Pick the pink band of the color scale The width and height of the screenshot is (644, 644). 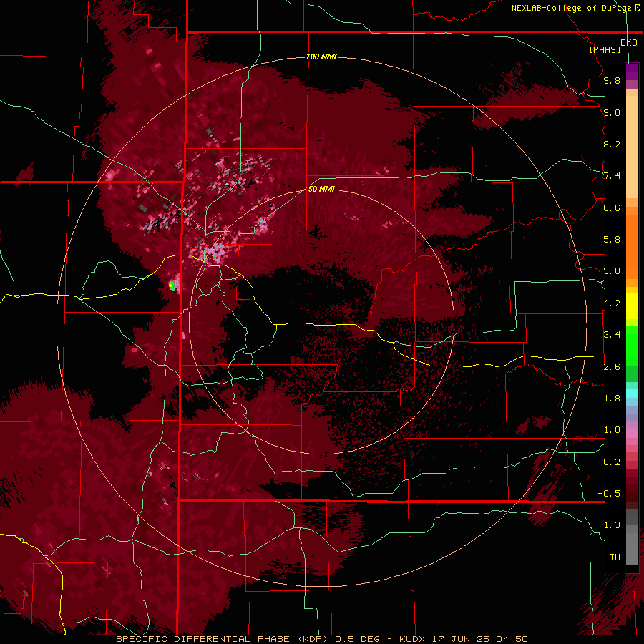[x=632, y=434]
